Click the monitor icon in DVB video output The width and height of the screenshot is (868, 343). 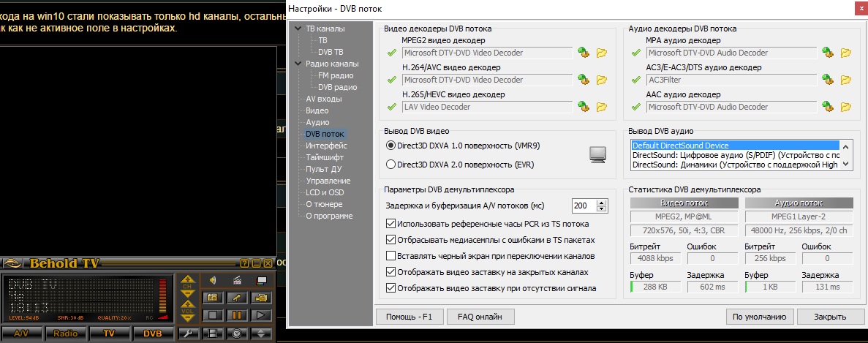click(598, 154)
